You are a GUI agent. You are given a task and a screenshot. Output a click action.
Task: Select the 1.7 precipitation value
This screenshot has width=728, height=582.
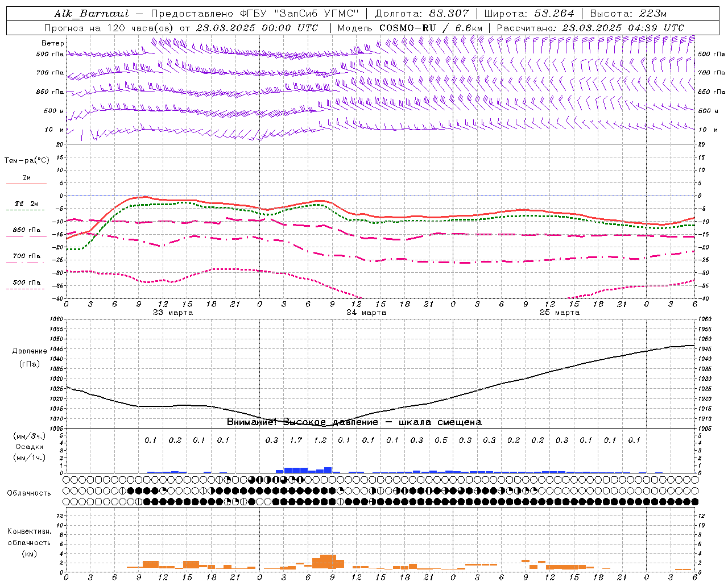coord(296,440)
